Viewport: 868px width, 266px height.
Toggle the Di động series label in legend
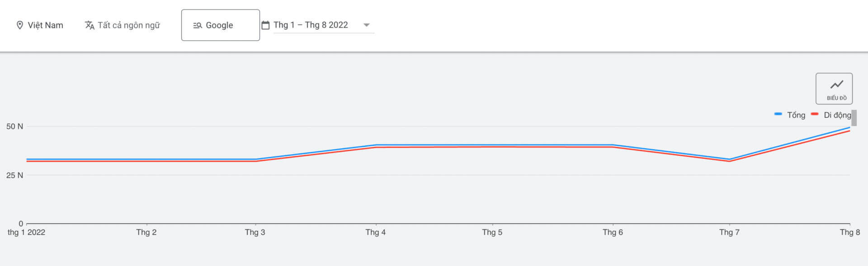coord(837,115)
